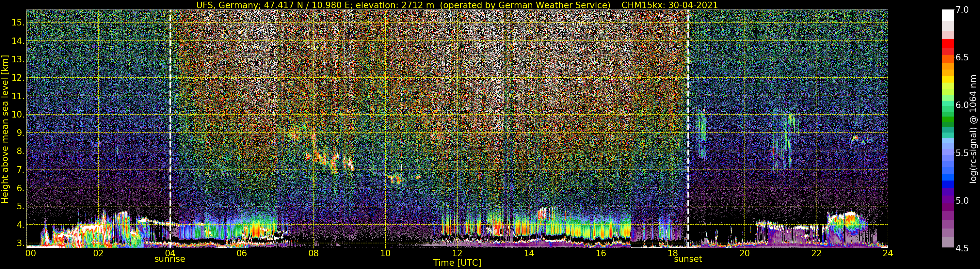Viewport: 980px width, 269px height.
Task: Click the x-axis tick label '18'
Action: pyautogui.click(x=673, y=253)
